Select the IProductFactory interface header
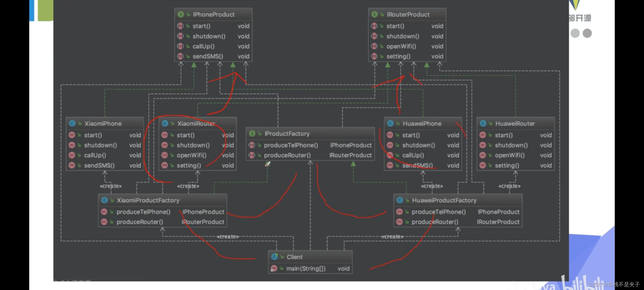 point(310,133)
